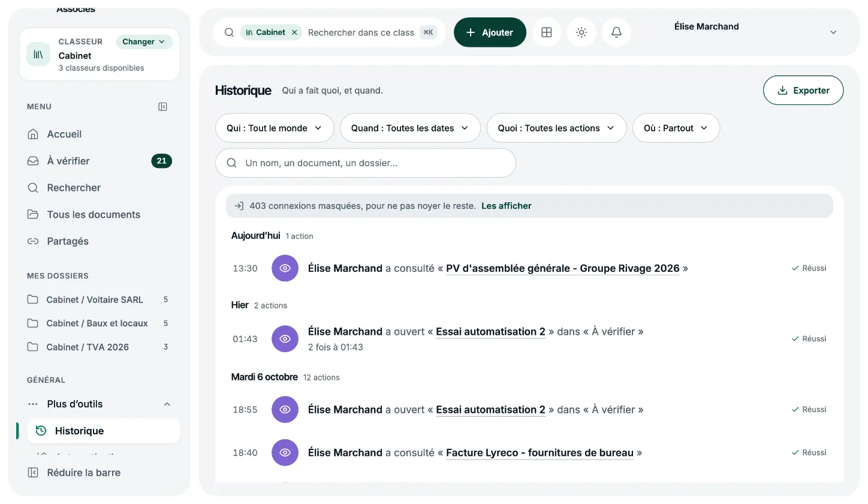This screenshot has width=868, height=504.
Task: Open the Qui : Tout le monde filter
Action: 275,128
